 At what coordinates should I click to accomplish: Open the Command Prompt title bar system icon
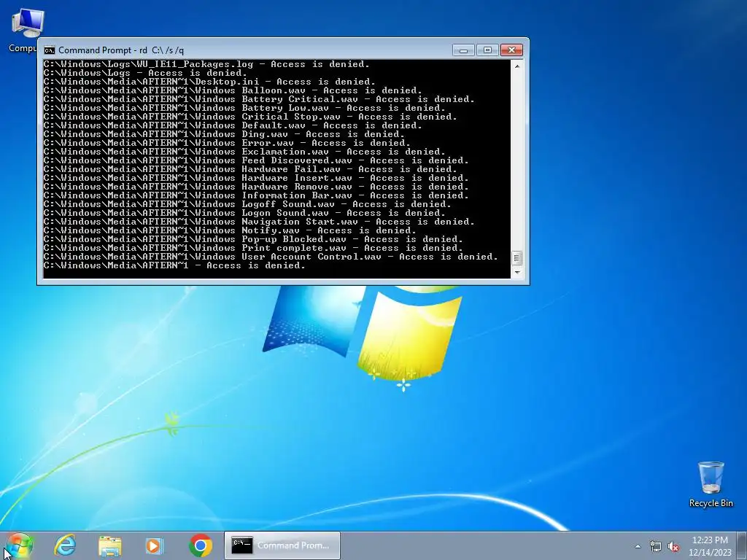click(49, 50)
